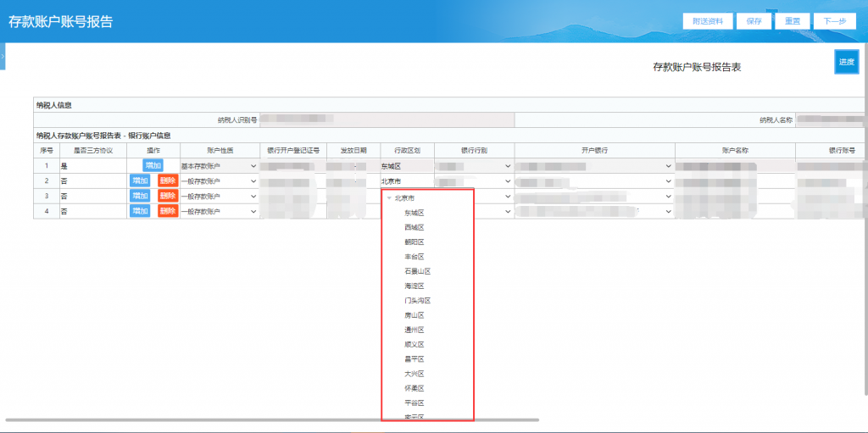The height and width of the screenshot is (433, 868).
Task: Click the 发放日期 column header
Action: click(353, 151)
